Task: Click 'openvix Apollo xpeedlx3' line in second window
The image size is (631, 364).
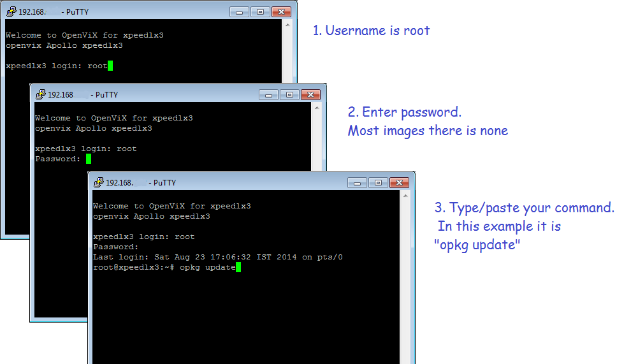Action: click(93, 128)
